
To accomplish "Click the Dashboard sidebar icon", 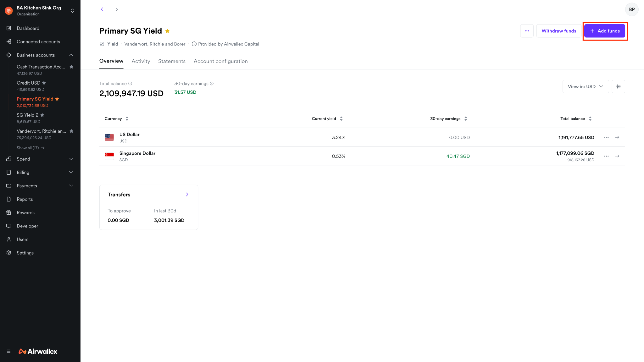I will [x=9, y=28].
